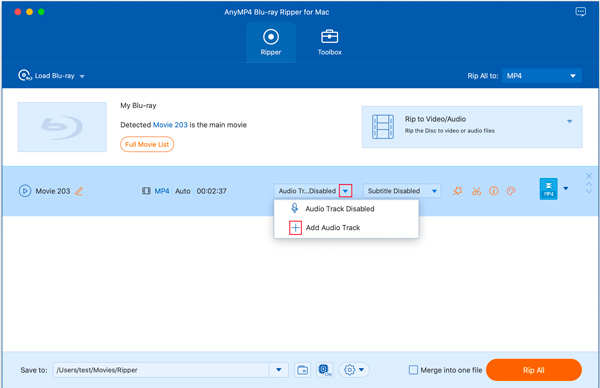This screenshot has height=388, width=600.
Task: Move Movie 203 down in list
Action: (589, 191)
